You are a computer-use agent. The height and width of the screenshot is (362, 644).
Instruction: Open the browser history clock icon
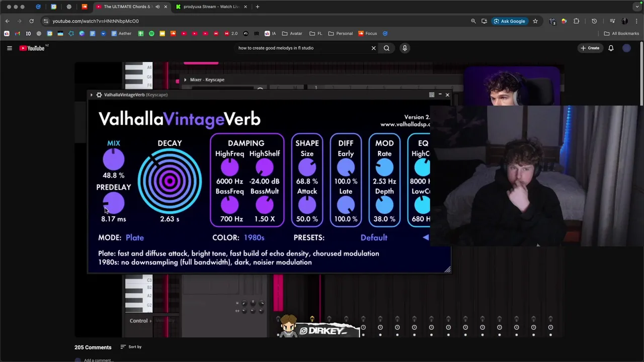coord(594,21)
